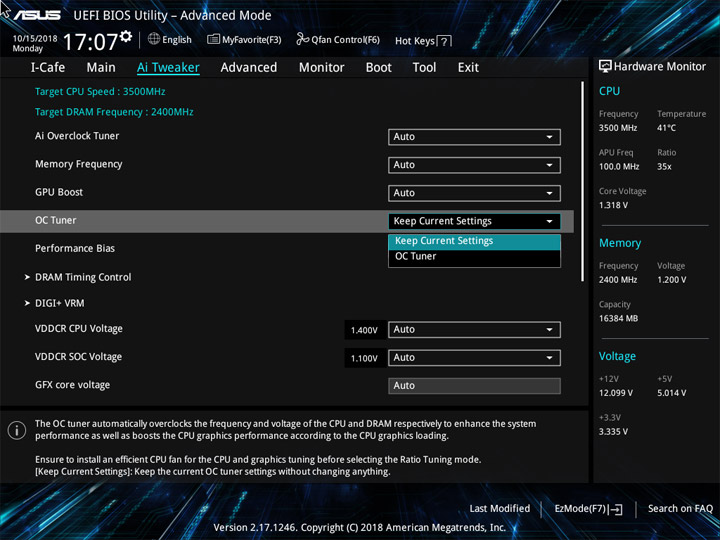Click the 17:07 clock display

[x=90, y=42]
